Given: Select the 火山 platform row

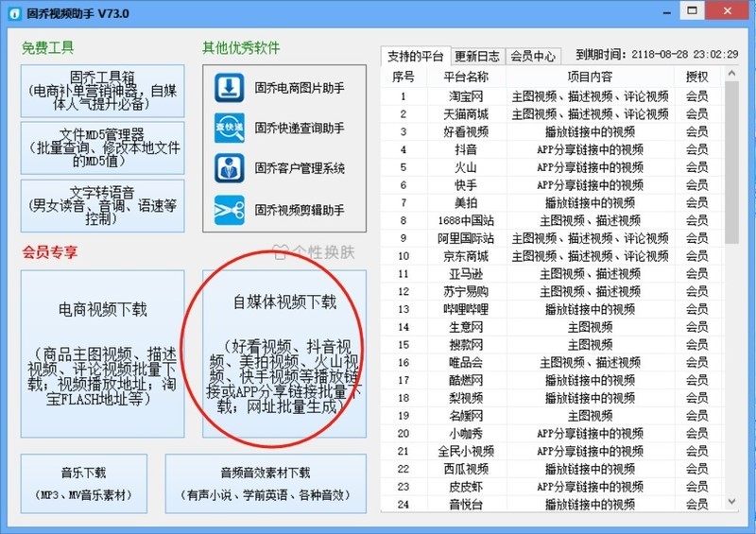Looking at the screenshot, I should click(553, 167).
